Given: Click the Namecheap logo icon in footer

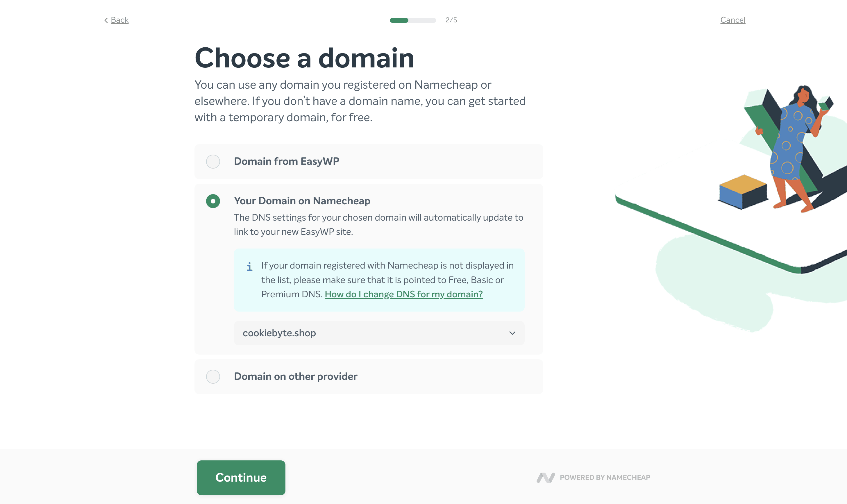Looking at the screenshot, I should click(545, 478).
